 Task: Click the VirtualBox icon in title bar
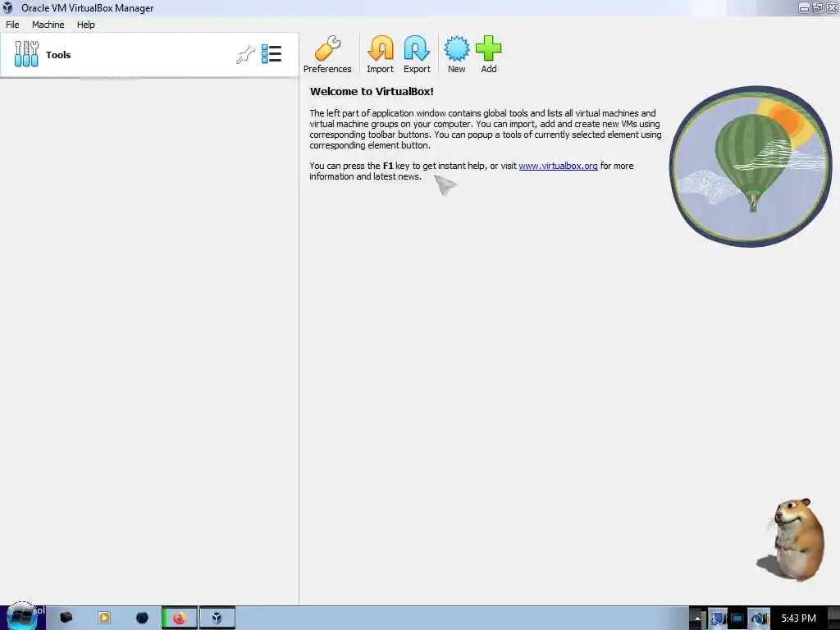click(x=8, y=8)
